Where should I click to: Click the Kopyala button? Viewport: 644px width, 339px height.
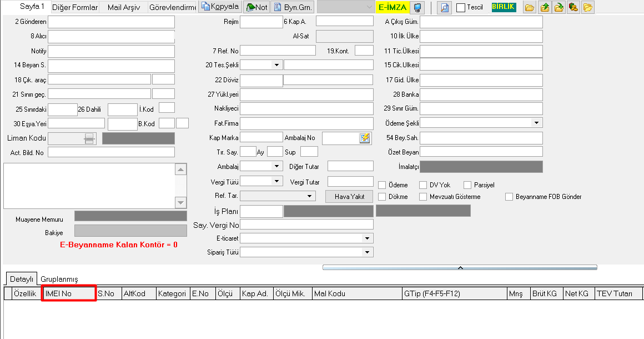tap(220, 7)
